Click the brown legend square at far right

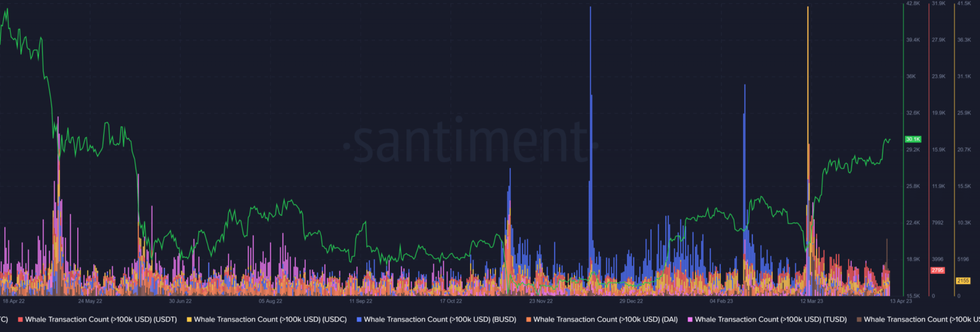click(x=859, y=319)
